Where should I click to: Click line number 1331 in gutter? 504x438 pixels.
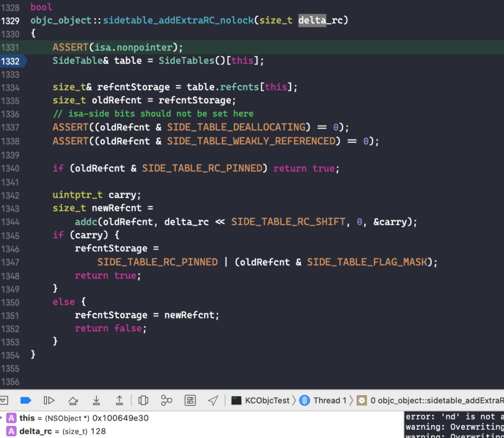pyautogui.click(x=10, y=47)
